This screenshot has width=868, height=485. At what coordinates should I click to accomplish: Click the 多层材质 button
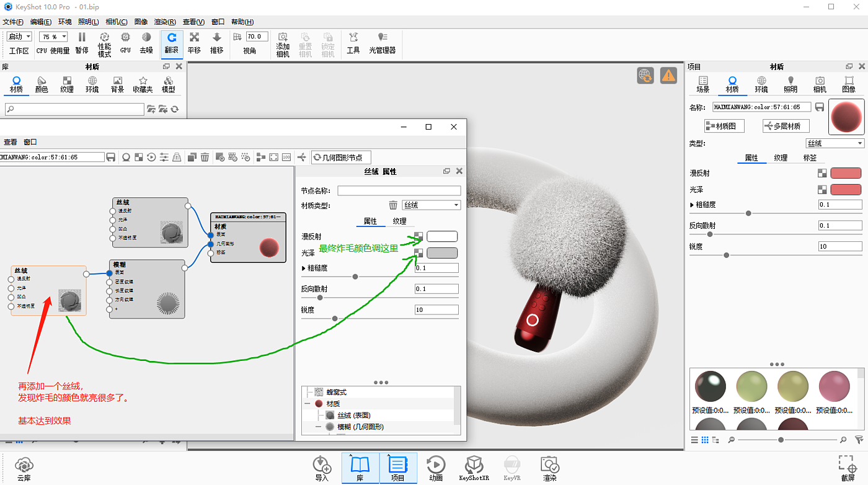tap(786, 126)
